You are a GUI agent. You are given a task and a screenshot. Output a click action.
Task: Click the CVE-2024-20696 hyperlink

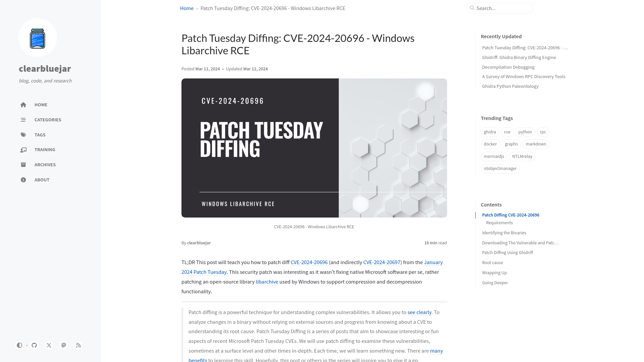coord(309,262)
